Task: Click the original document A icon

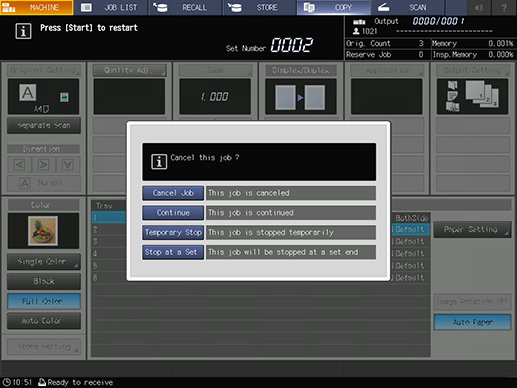Action: click(28, 92)
